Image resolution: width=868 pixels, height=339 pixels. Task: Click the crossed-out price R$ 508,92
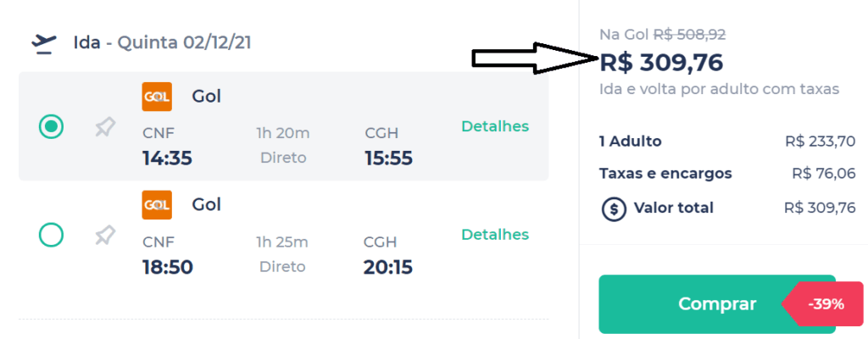tap(690, 35)
